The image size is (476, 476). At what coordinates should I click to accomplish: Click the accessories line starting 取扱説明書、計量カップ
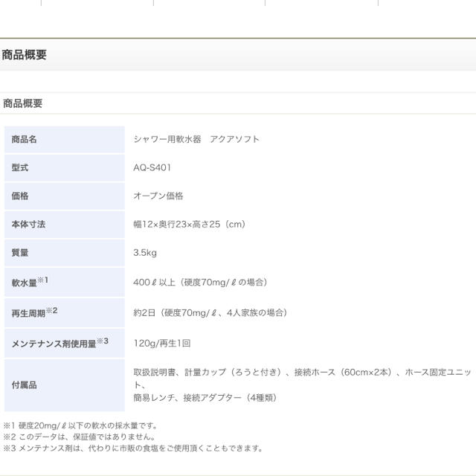pyautogui.click(x=302, y=372)
